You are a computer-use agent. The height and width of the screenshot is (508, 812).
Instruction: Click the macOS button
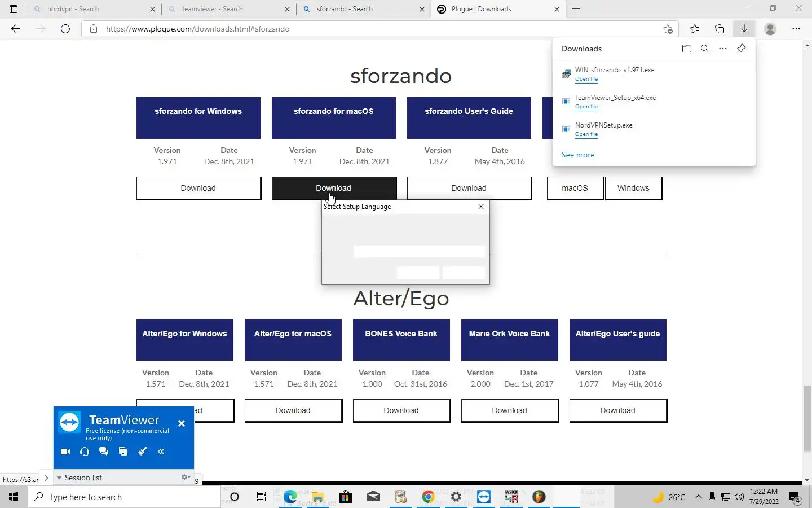[575, 188]
